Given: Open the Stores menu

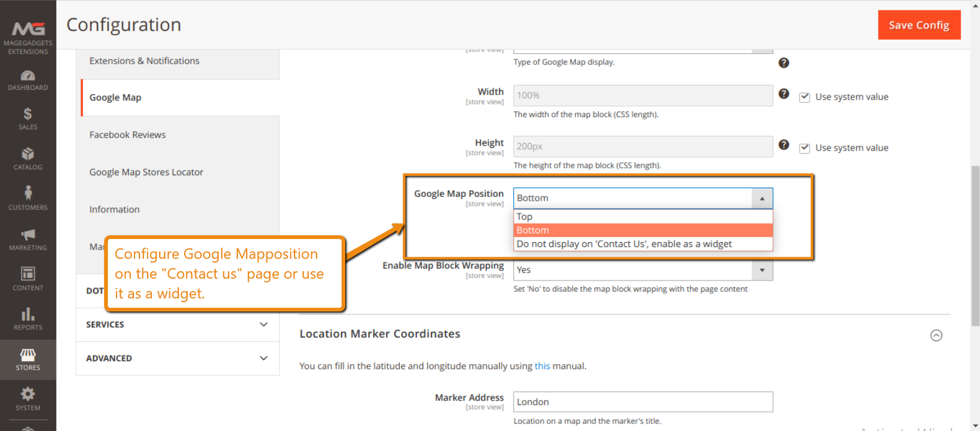Looking at the screenshot, I should pyautogui.click(x=28, y=360).
